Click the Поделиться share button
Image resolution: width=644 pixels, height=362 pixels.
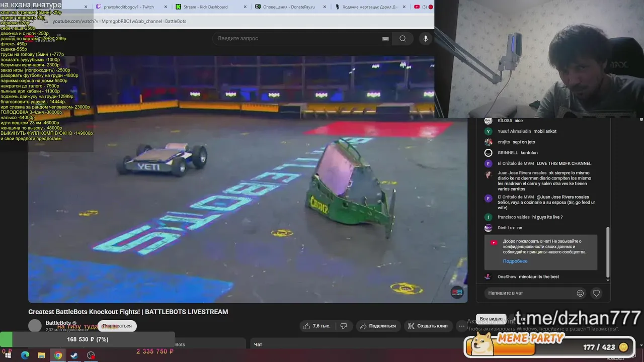[x=378, y=326]
